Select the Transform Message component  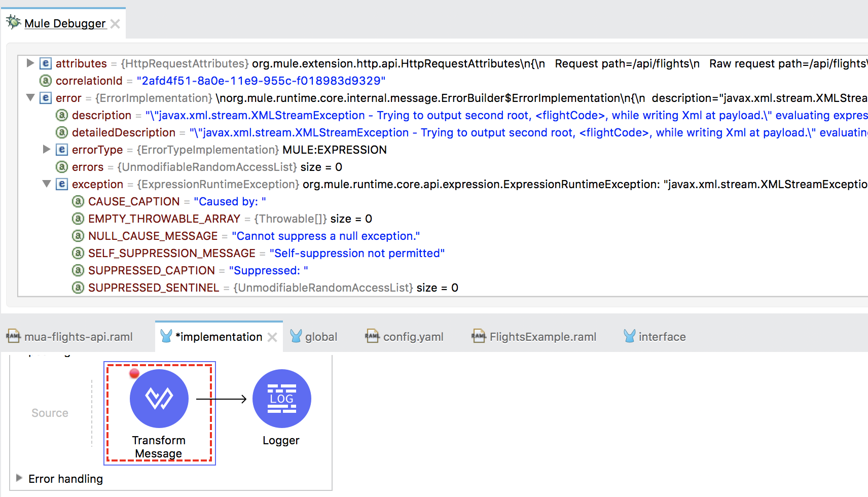159,399
